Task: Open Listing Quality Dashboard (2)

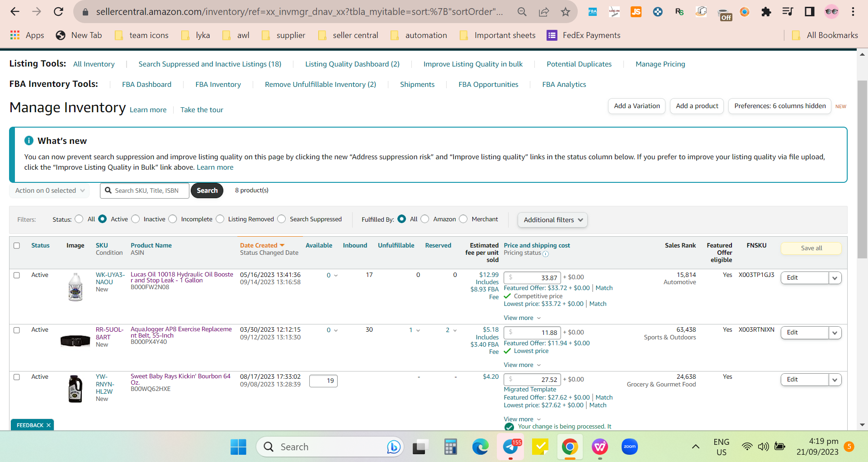Action: pos(352,64)
